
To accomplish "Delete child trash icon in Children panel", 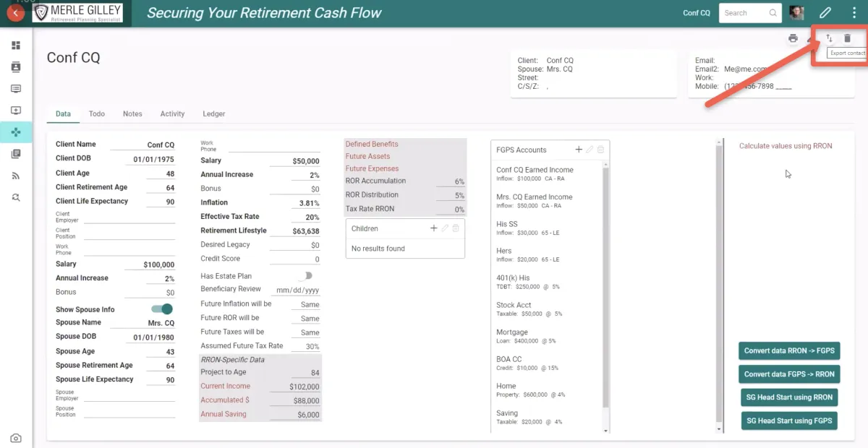I will [456, 228].
